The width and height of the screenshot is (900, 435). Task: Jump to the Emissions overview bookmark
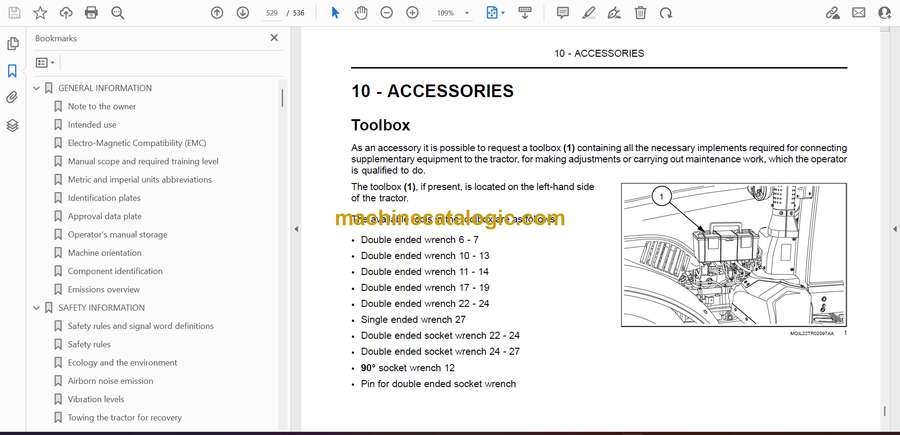(104, 289)
